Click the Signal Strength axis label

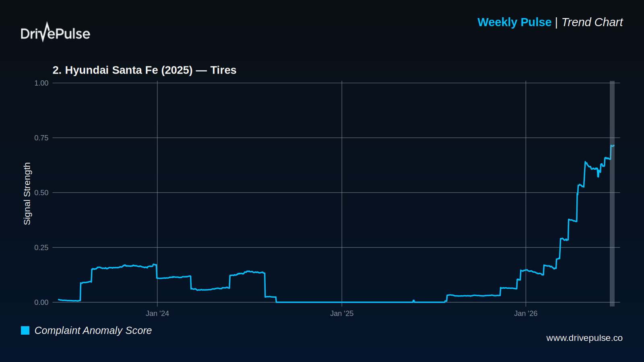27,193
